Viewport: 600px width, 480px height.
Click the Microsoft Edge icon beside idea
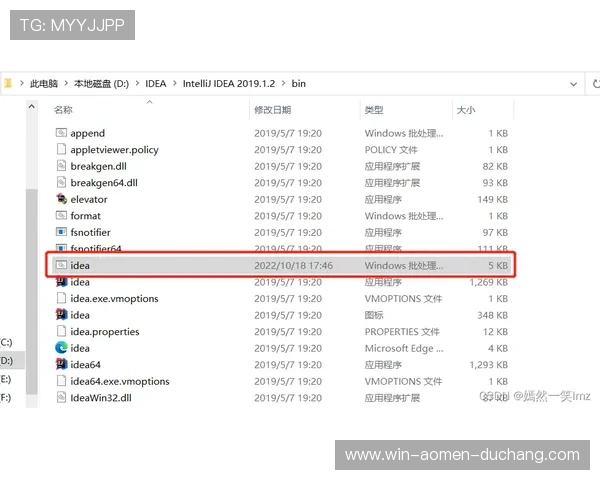[61, 348]
